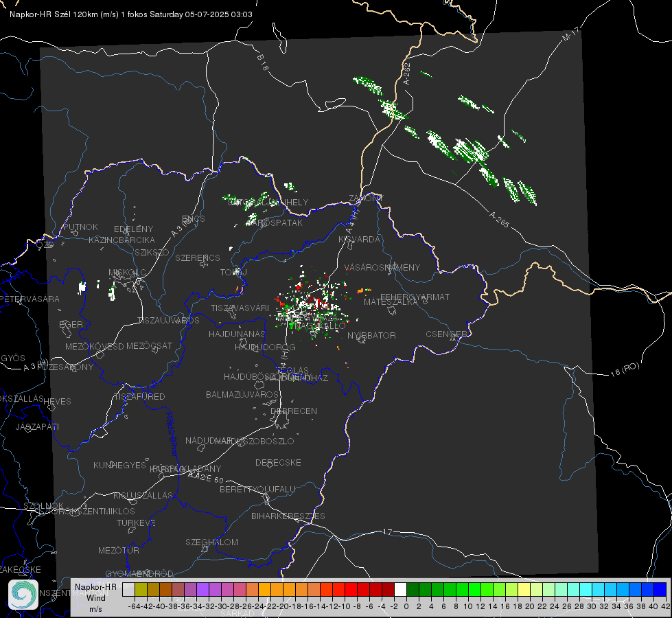The width and height of the screenshot is (672, 618).
Task: Click the SZERENCS town label
Action: coord(198,257)
